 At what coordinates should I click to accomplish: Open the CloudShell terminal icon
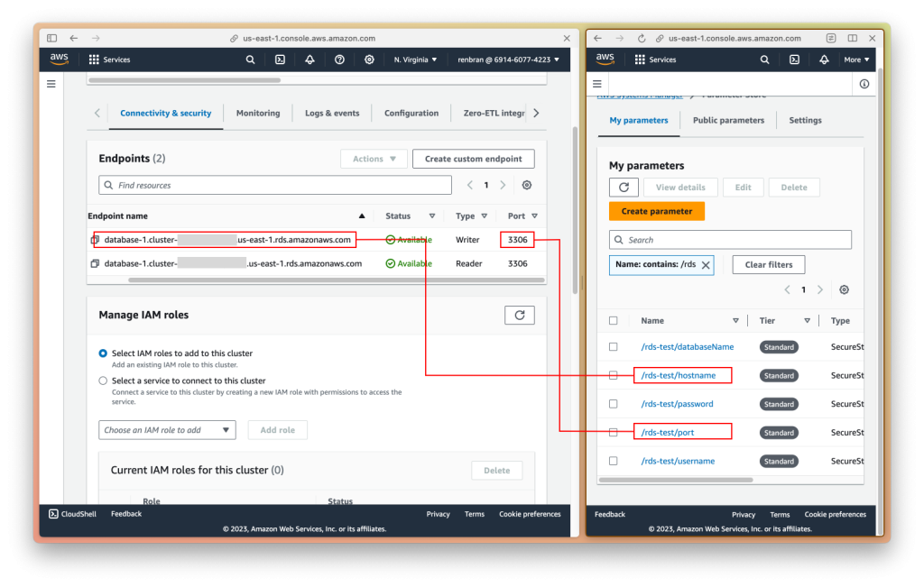(x=51, y=513)
